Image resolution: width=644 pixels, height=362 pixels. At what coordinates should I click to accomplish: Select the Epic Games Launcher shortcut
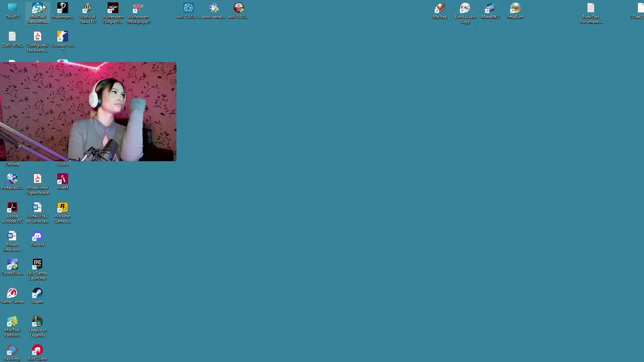coord(37,270)
